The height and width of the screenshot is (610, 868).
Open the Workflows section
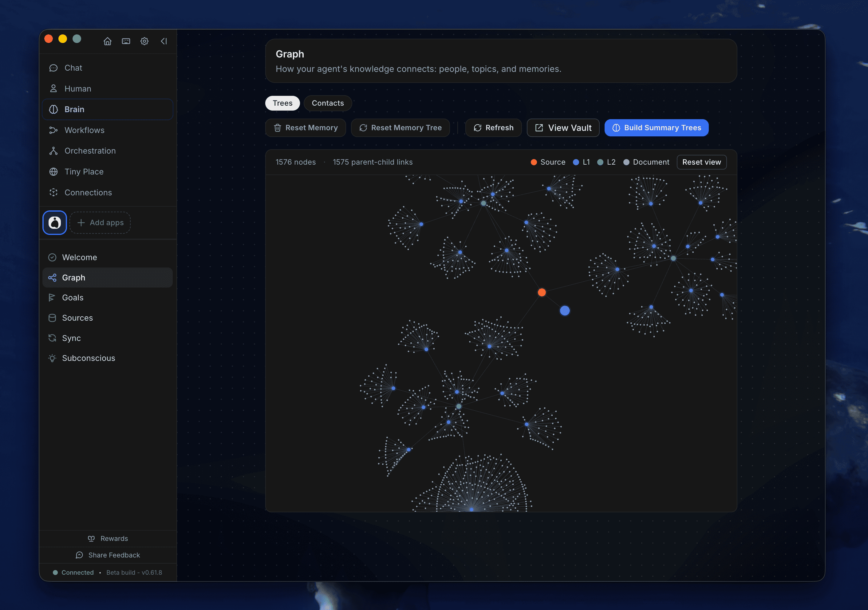108,130
